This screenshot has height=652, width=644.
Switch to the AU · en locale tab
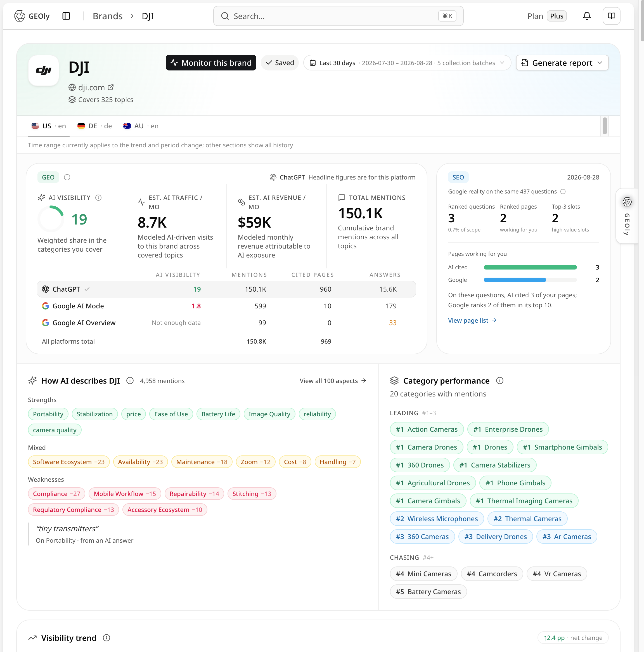click(x=141, y=126)
